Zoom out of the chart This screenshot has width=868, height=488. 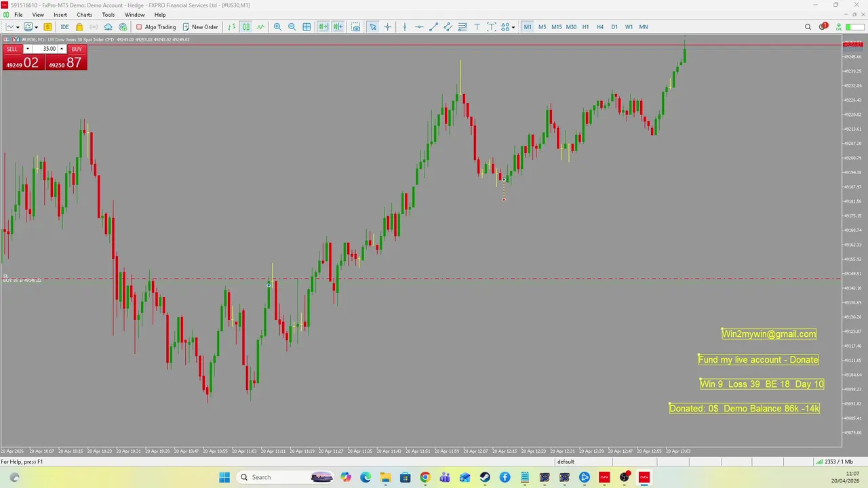click(x=292, y=27)
